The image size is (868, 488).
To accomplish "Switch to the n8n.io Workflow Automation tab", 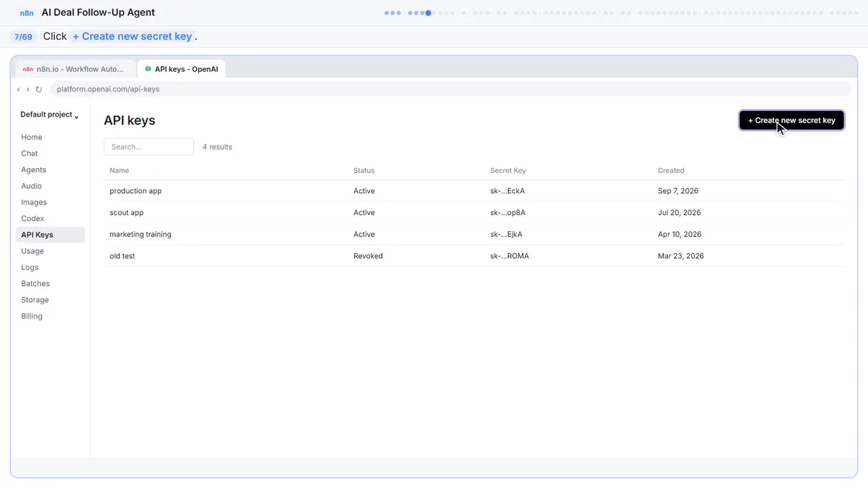I will pyautogui.click(x=73, y=69).
